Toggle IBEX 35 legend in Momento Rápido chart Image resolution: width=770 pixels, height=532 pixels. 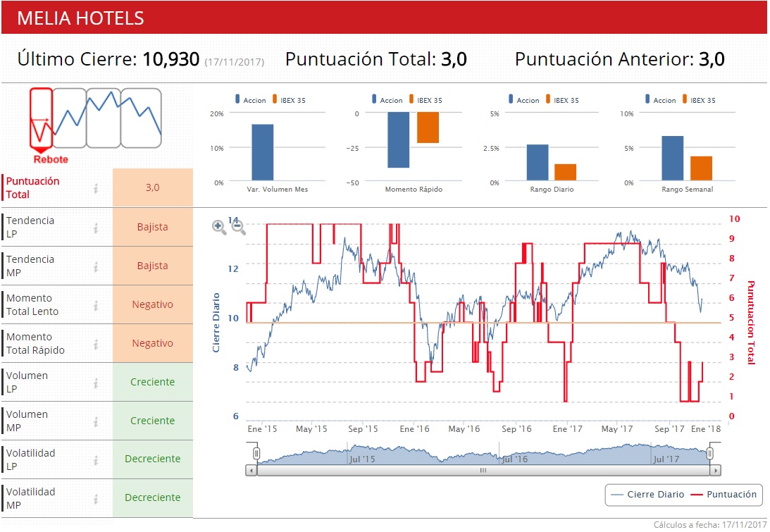tap(426, 100)
